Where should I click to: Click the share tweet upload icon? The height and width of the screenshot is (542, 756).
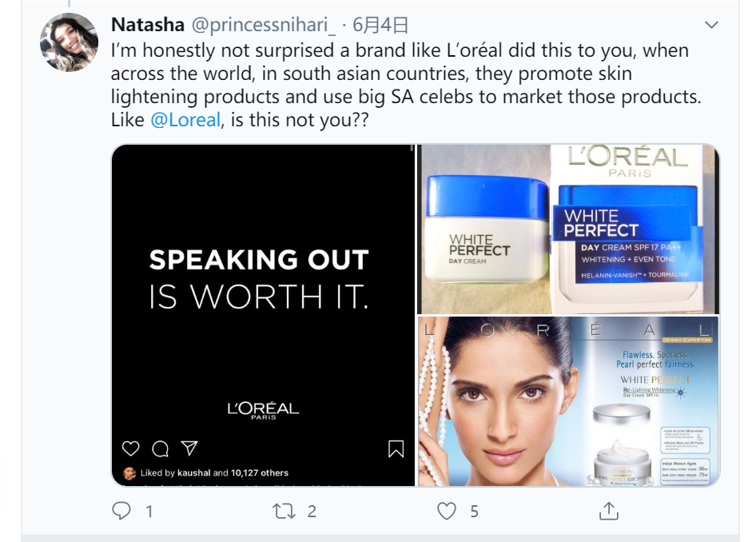pyautogui.click(x=609, y=511)
